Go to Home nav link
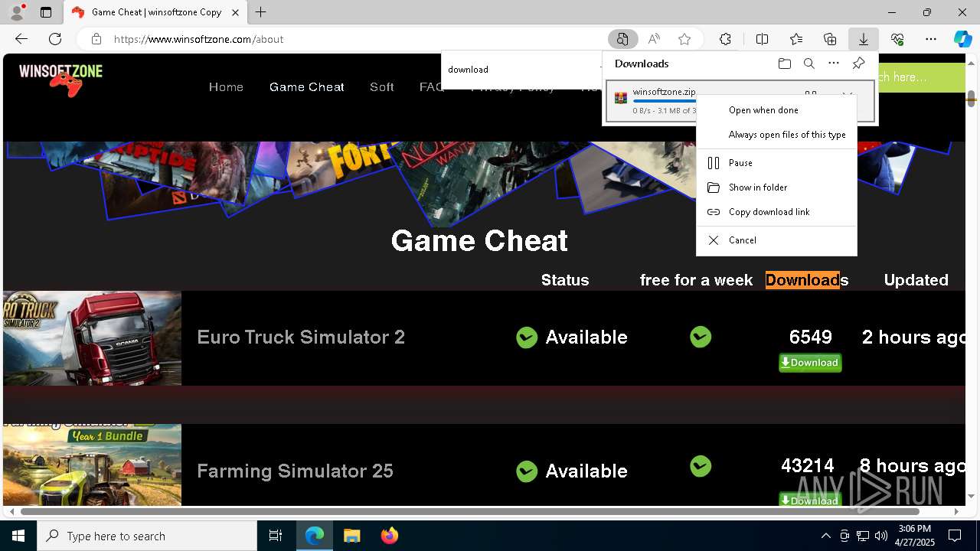 [226, 87]
